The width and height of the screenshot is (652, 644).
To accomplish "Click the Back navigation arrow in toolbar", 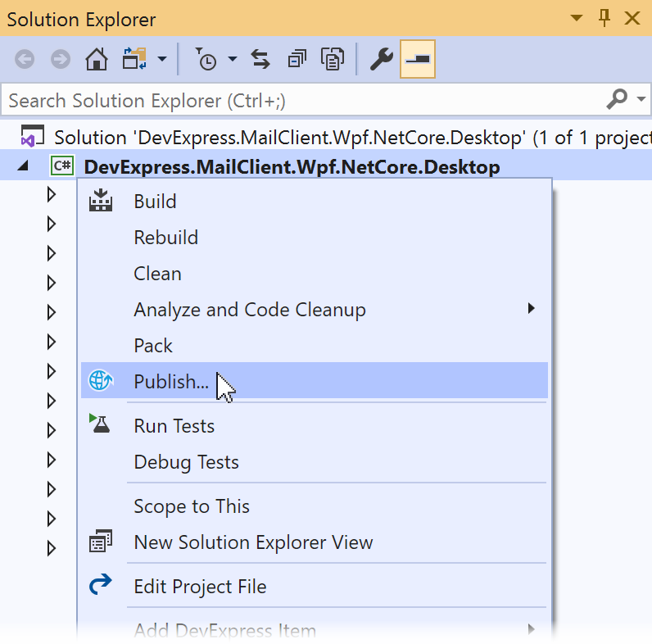I will [x=25, y=59].
